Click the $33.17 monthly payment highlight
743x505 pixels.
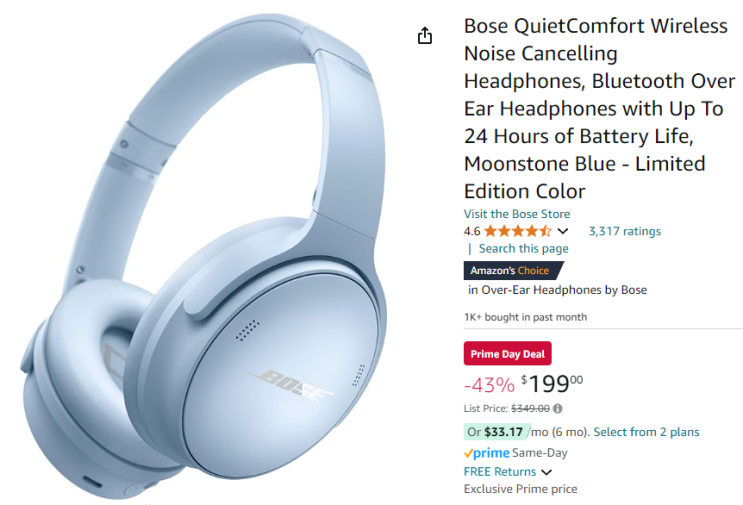tap(498, 432)
